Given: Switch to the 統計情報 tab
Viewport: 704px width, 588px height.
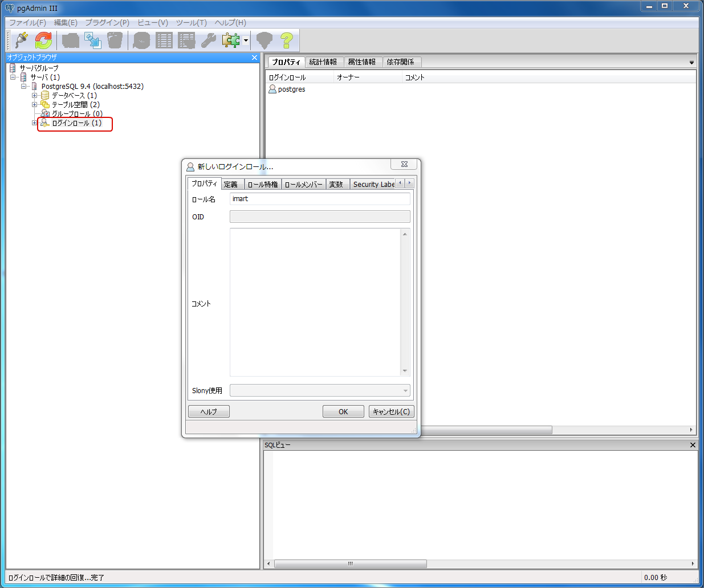Looking at the screenshot, I should coord(324,62).
